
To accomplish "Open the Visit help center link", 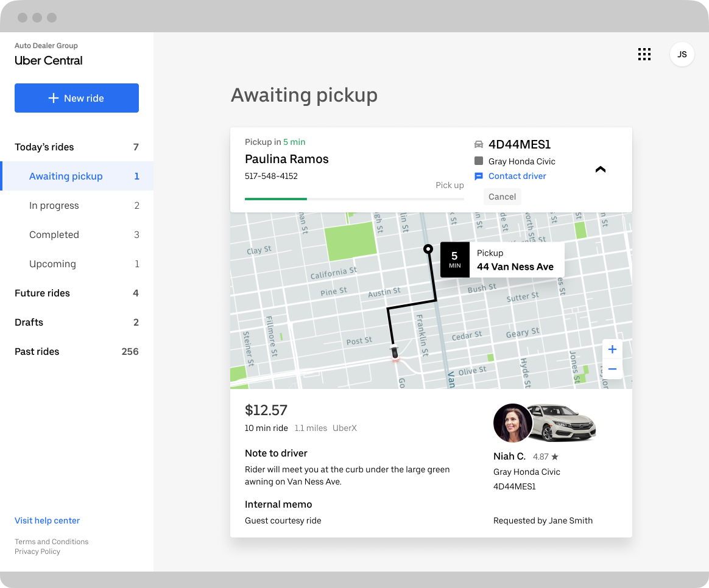I will [x=48, y=521].
